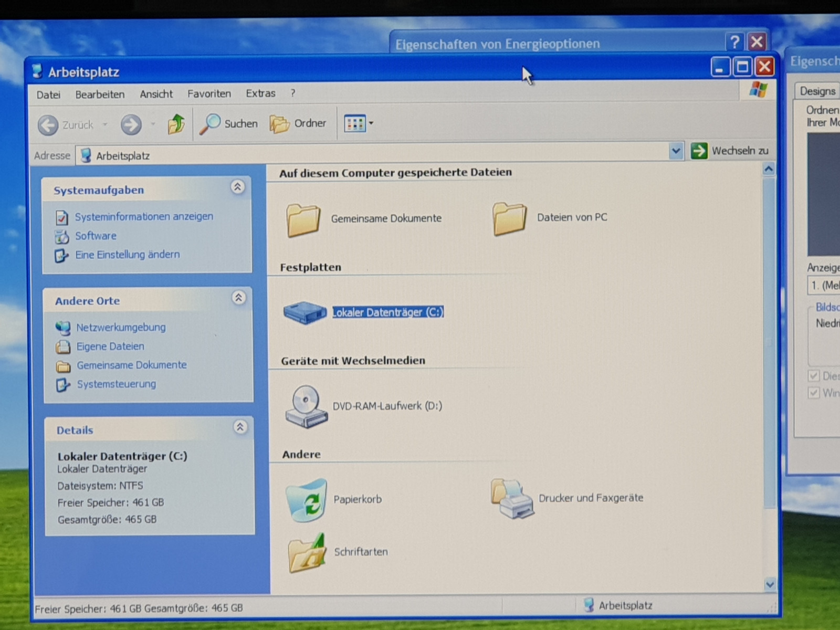The height and width of the screenshot is (630, 840).
Task: Open the Schriftarten fonts folder
Action: (307, 552)
